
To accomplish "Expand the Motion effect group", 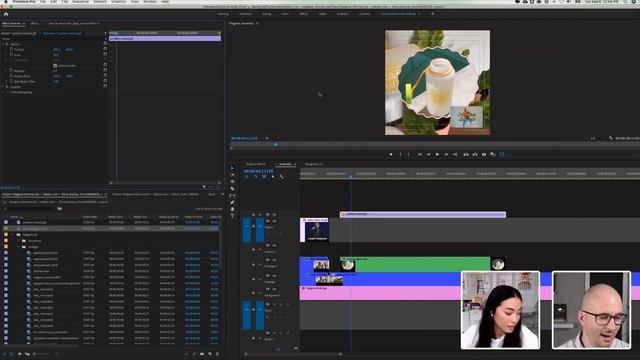I will [3, 44].
